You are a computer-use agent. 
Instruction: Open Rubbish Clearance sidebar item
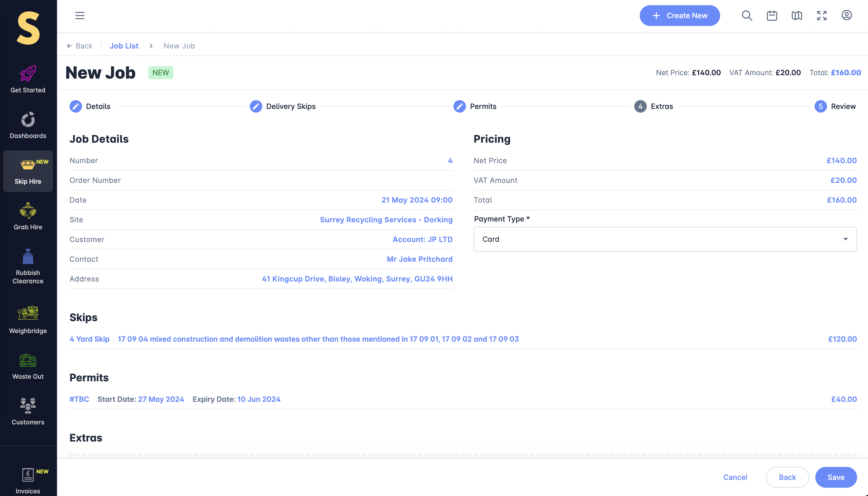[28, 266]
